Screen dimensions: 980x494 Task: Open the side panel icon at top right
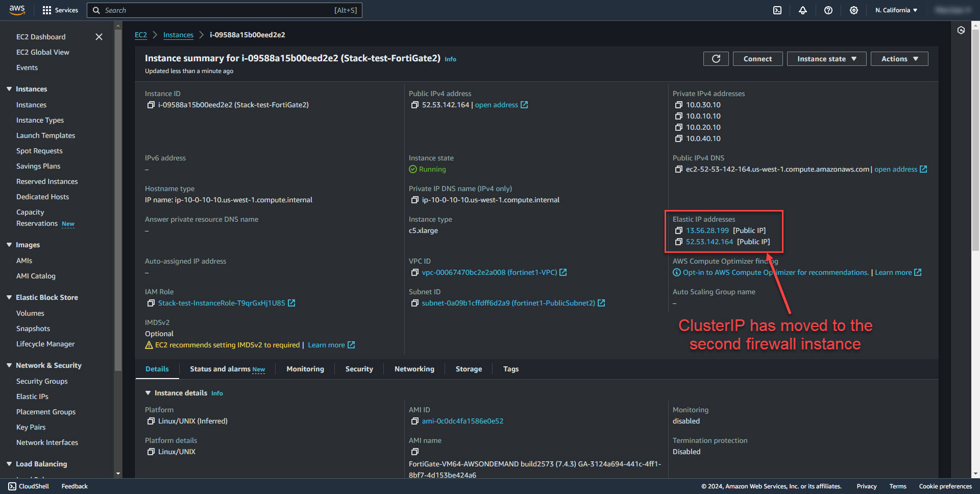pyautogui.click(x=961, y=30)
